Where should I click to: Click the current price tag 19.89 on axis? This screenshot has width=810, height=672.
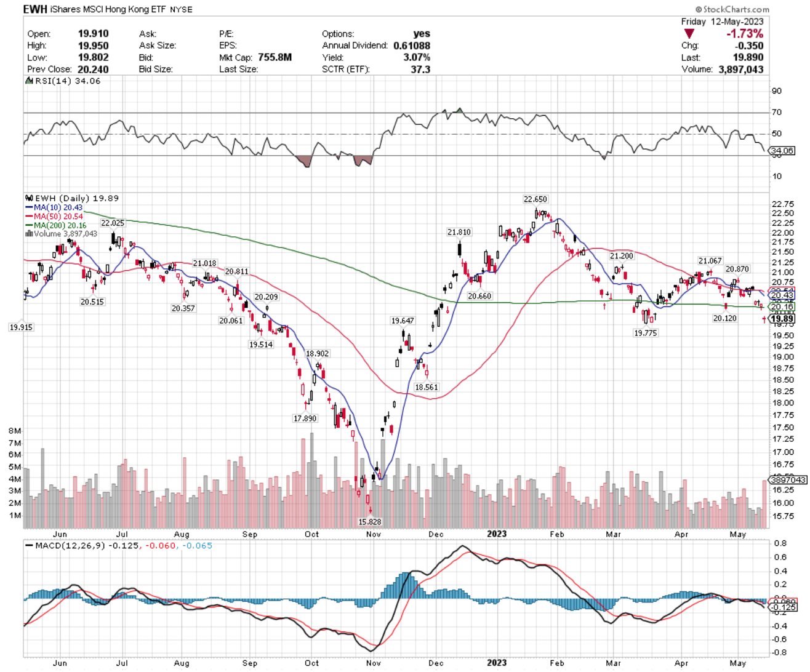[x=782, y=319]
